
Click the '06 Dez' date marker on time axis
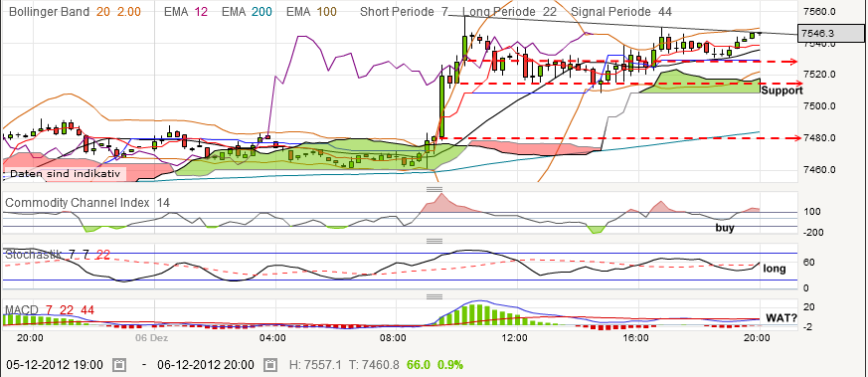pos(152,337)
